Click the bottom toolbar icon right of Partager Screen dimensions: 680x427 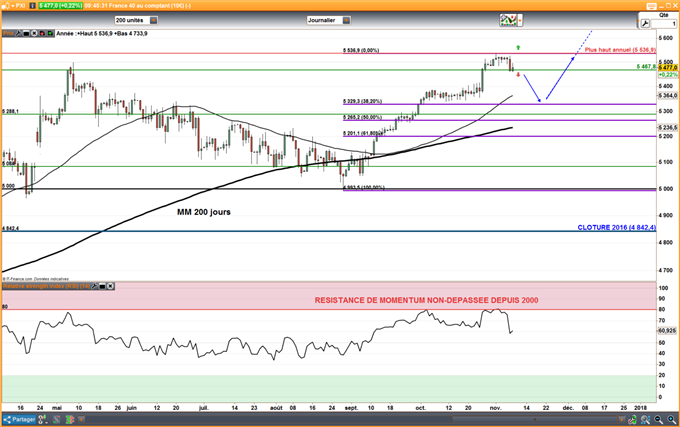(x=42, y=419)
